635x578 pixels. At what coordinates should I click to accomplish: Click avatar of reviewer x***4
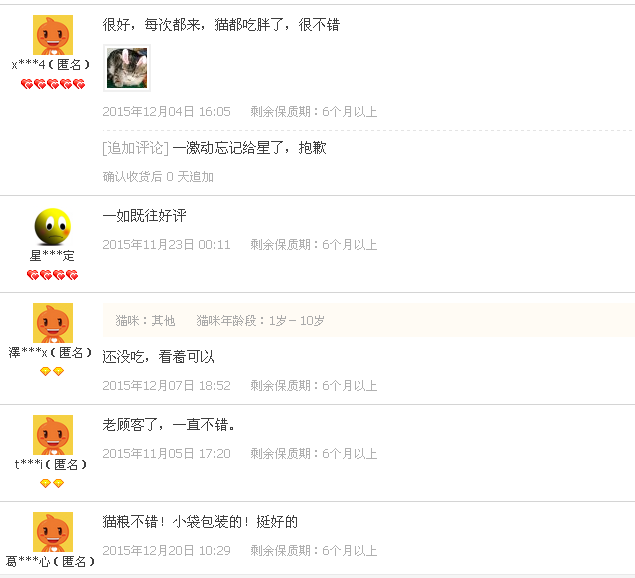[x=53, y=35]
